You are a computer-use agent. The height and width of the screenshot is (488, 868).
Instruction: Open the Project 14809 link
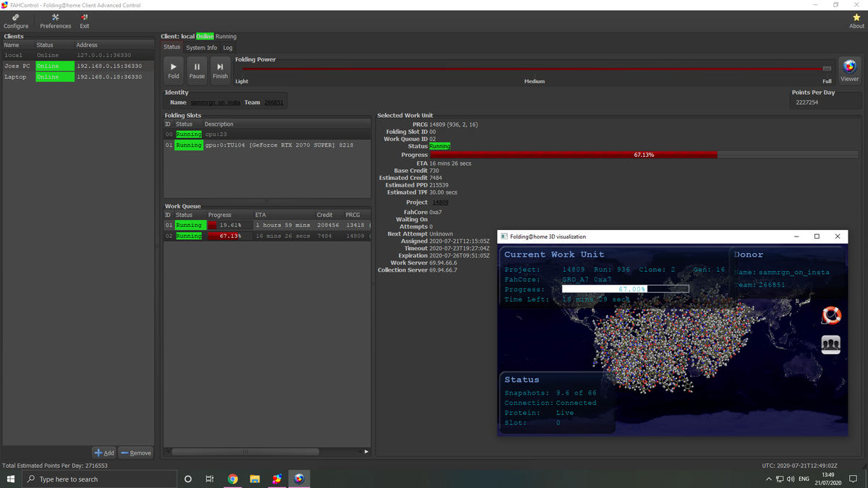tap(441, 202)
